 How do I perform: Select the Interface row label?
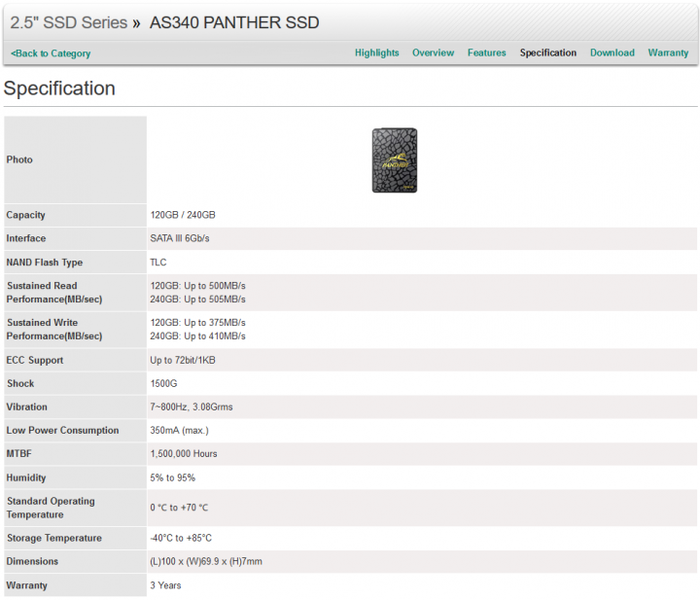point(26,238)
